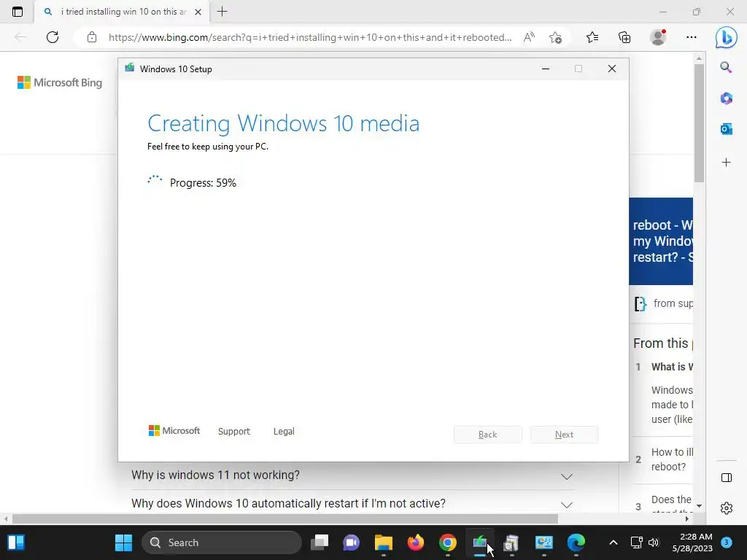This screenshot has height=560, width=747.
Task: Click the horizontal page scrollbar
Action: [x=285, y=518]
